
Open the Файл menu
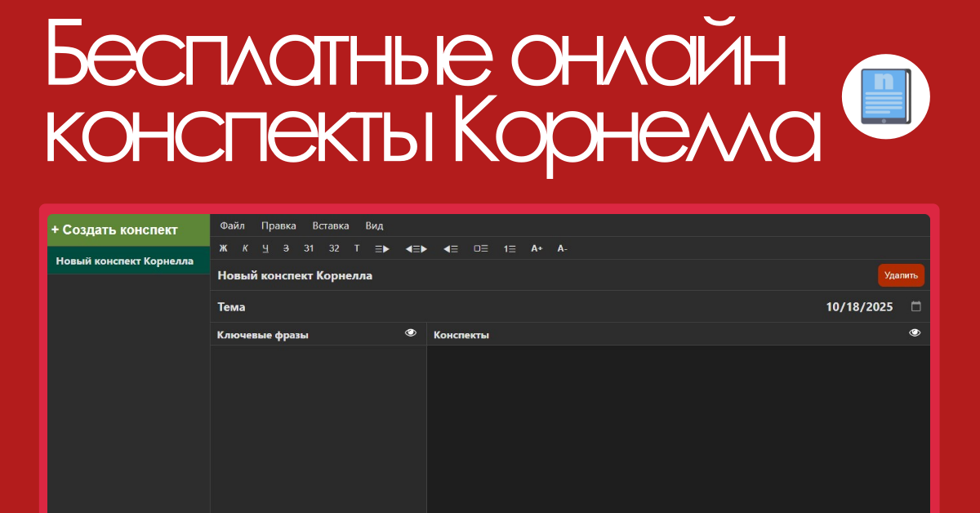click(x=232, y=226)
